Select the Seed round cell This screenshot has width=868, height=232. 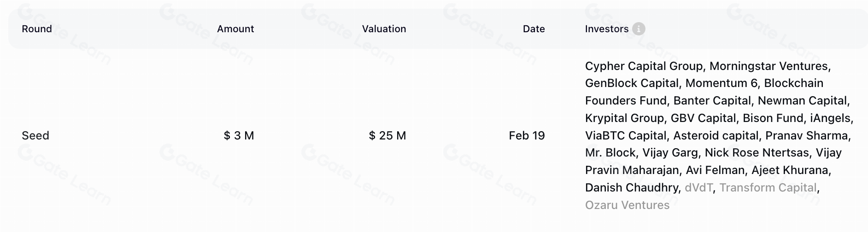[35, 136]
